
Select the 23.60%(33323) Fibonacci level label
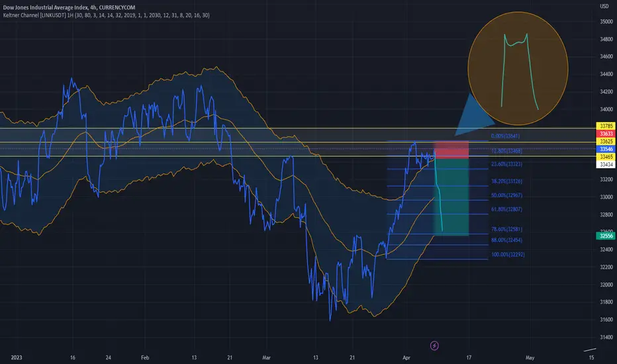(x=507, y=164)
